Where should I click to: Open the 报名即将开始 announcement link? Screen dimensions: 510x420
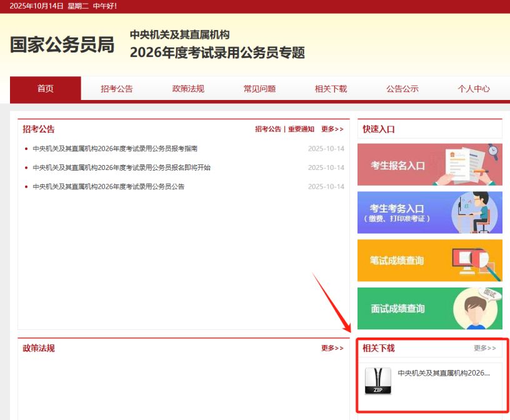click(x=121, y=167)
